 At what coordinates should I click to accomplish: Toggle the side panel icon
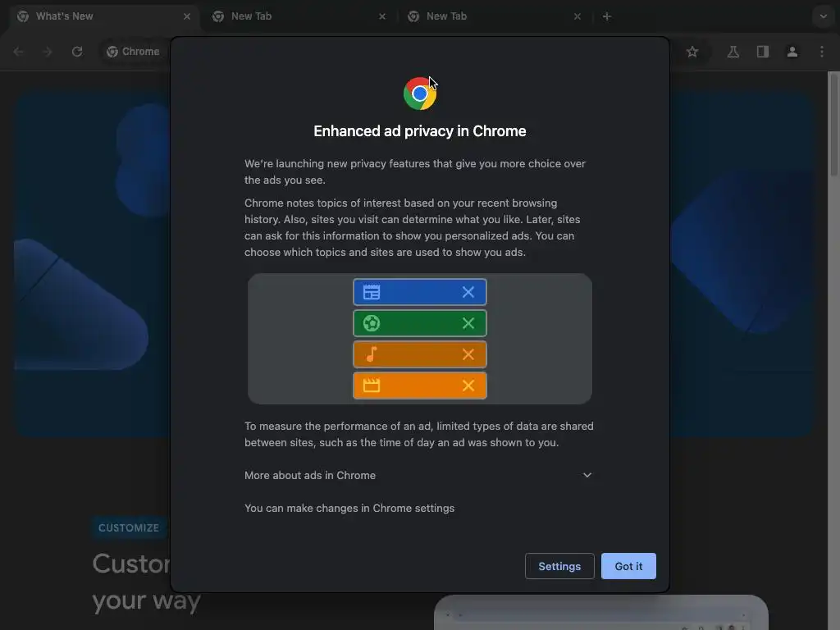[762, 52]
